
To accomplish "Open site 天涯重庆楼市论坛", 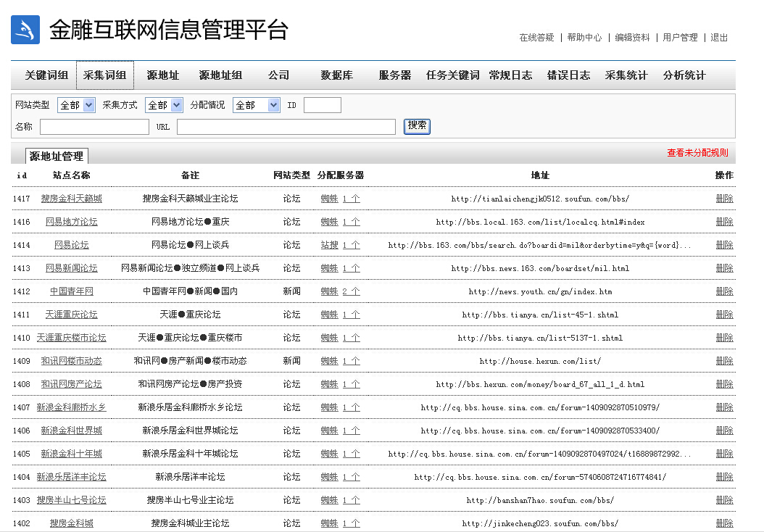I will point(72,338).
